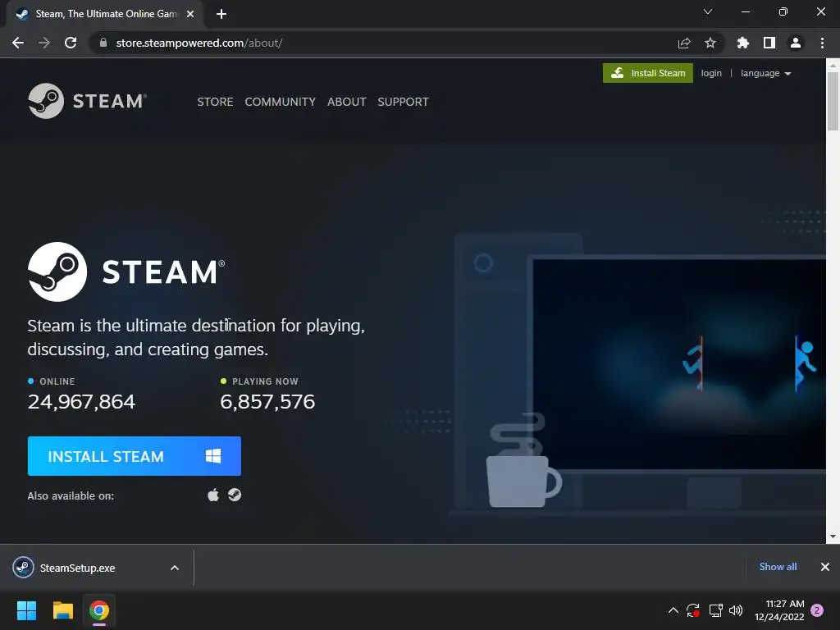
Task: Bookmark this page with the star icon
Action: point(710,43)
